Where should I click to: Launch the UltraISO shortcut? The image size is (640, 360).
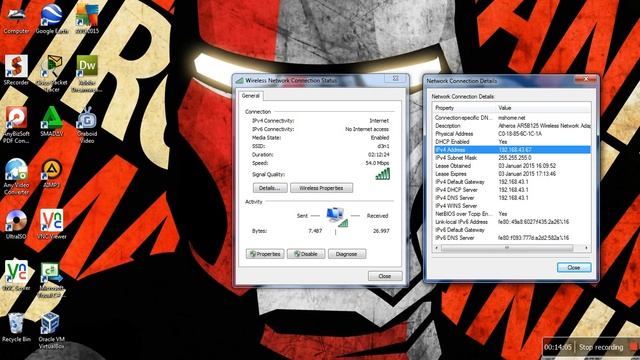[x=16, y=224]
